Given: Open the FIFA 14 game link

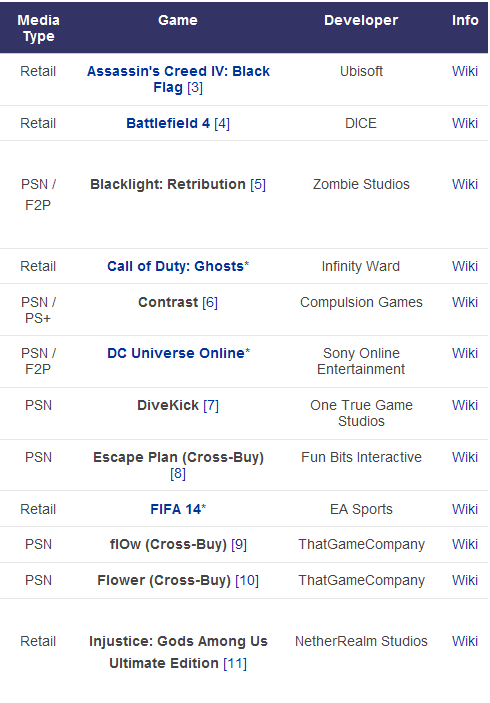Looking at the screenshot, I should 175,509.
